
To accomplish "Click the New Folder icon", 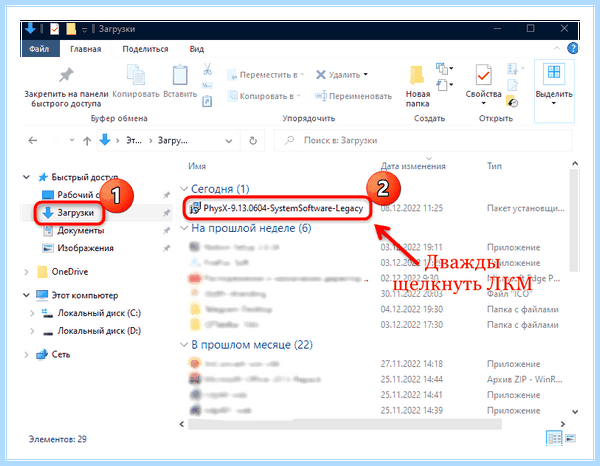I will tap(417, 75).
